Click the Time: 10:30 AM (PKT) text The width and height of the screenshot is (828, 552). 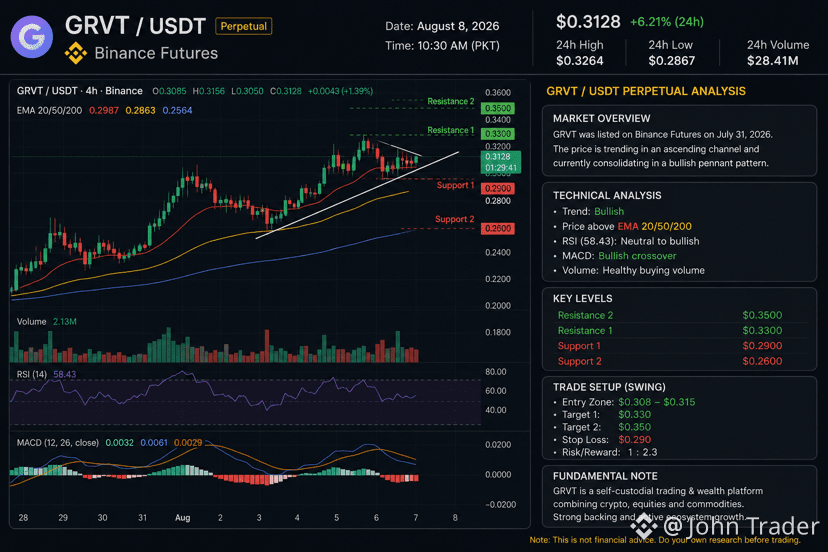coord(442,46)
